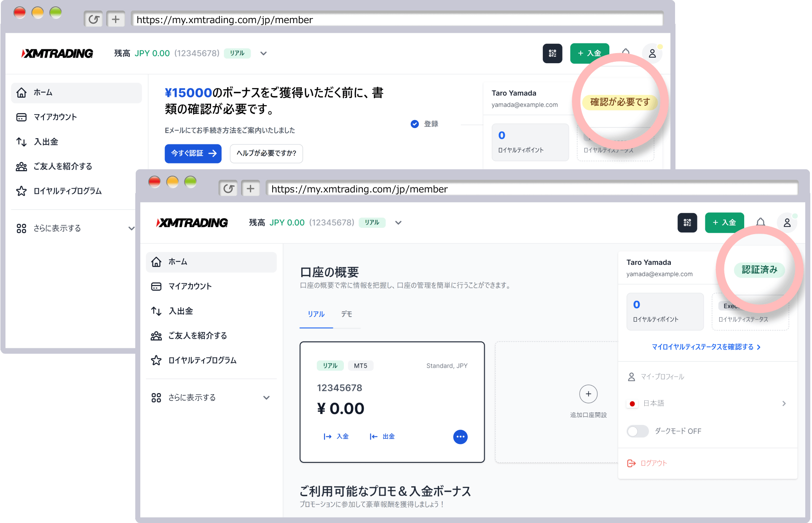The image size is (812, 523).
Task: Open ご友人を紹介する in back window sidebar
Action: 76,166
